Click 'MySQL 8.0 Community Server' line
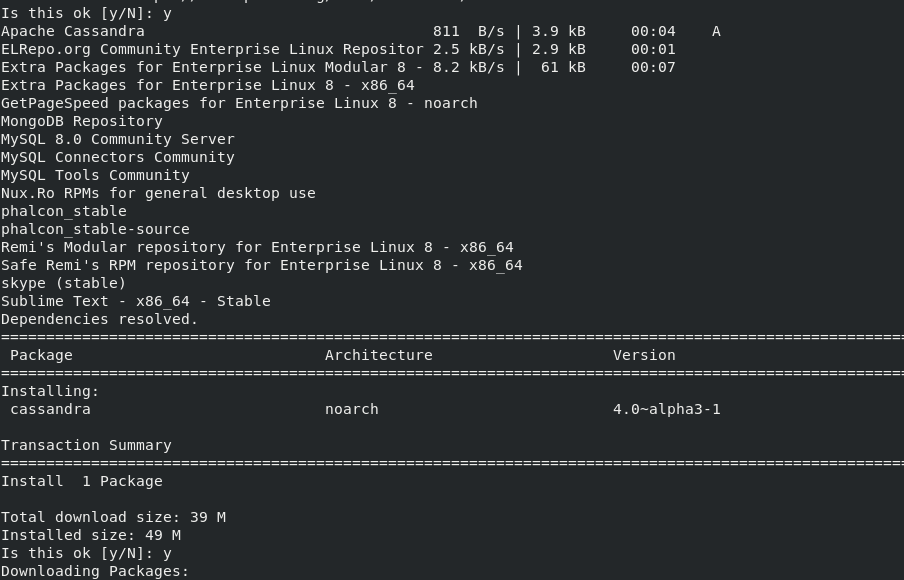 point(118,139)
